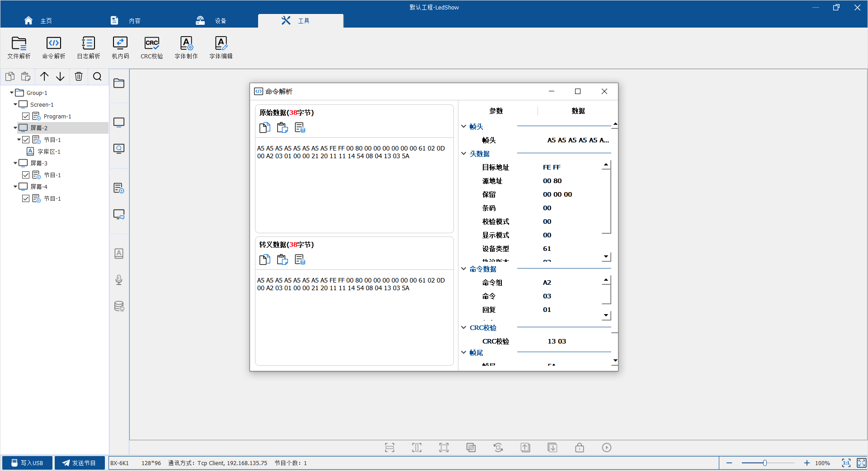Screen dimensions: 868x471
Task: Switch to the 主页 home tab
Action: tap(38, 21)
